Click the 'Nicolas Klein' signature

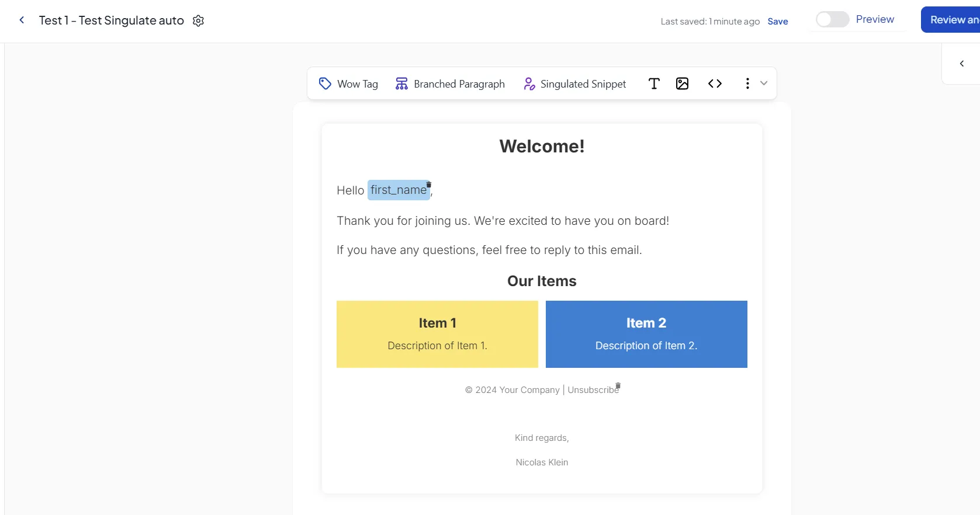pyautogui.click(x=542, y=462)
